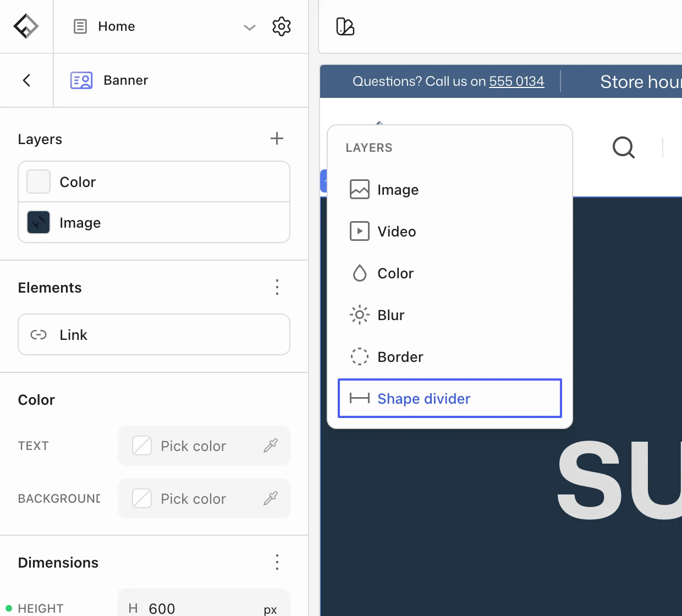Go back with the left arrow

click(26, 80)
